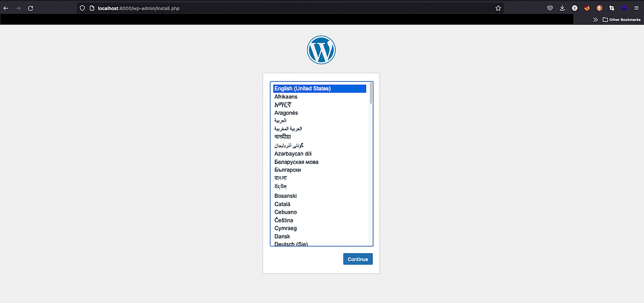Select Bosanski in the language list
The image size is (644, 303).
(x=319, y=196)
